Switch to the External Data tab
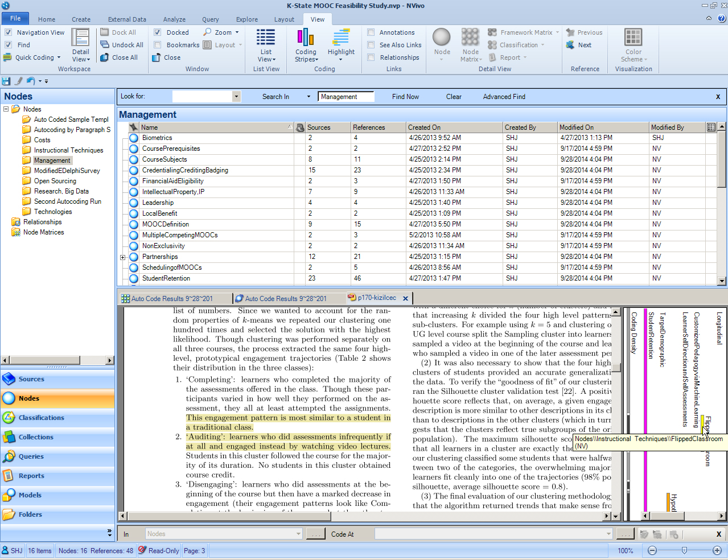Image resolution: width=728 pixels, height=560 pixels. coord(127,19)
